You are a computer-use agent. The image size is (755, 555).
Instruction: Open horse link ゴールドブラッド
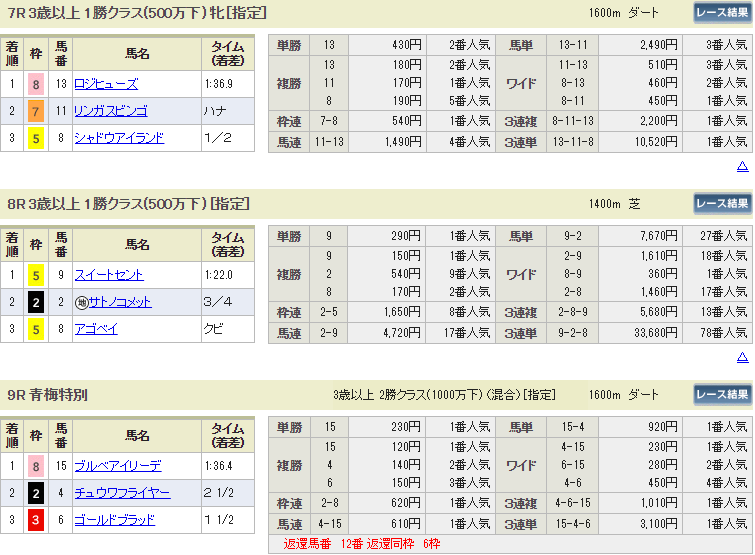pyautogui.click(x=115, y=520)
